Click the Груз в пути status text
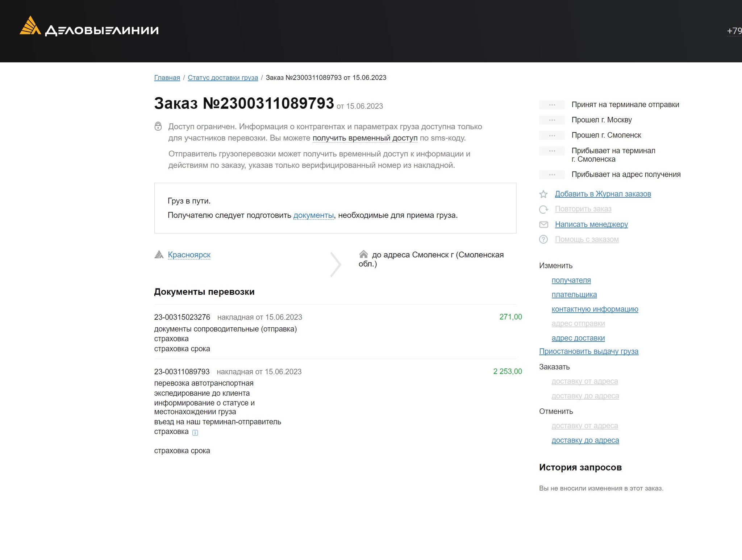 (x=189, y=201)
